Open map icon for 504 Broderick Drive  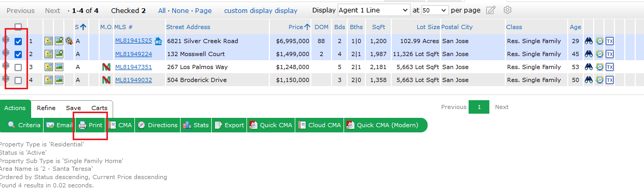(x=48, y=80)
